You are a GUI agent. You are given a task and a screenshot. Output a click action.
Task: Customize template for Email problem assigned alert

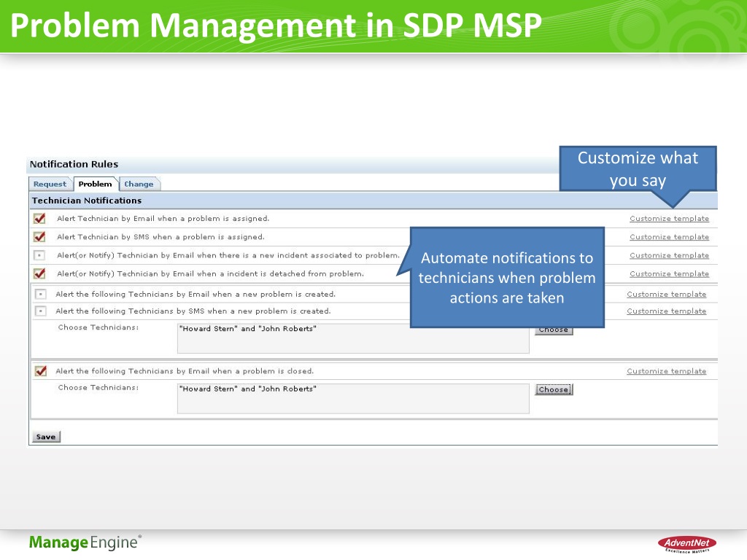tap(669, 219)
